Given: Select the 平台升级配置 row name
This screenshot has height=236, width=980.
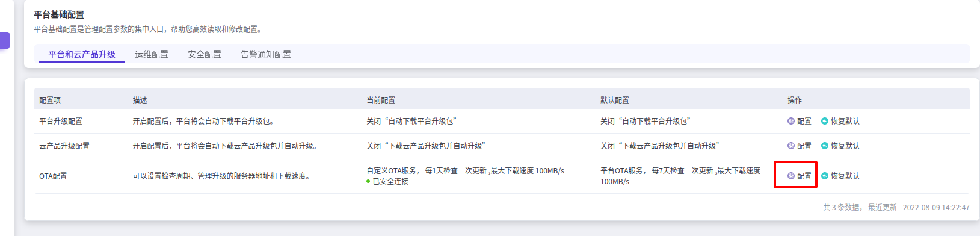Looking at the screenshot, I should point(61,121).
